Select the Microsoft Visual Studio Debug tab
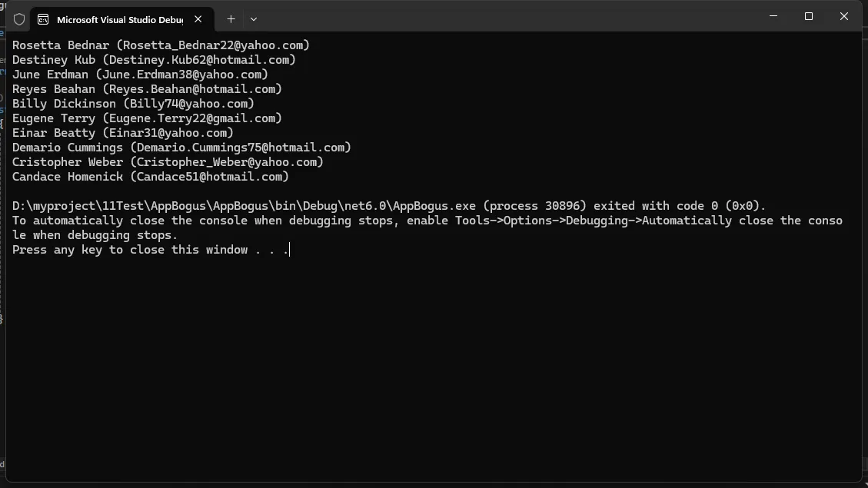868x488 pixels. [119, 19]
